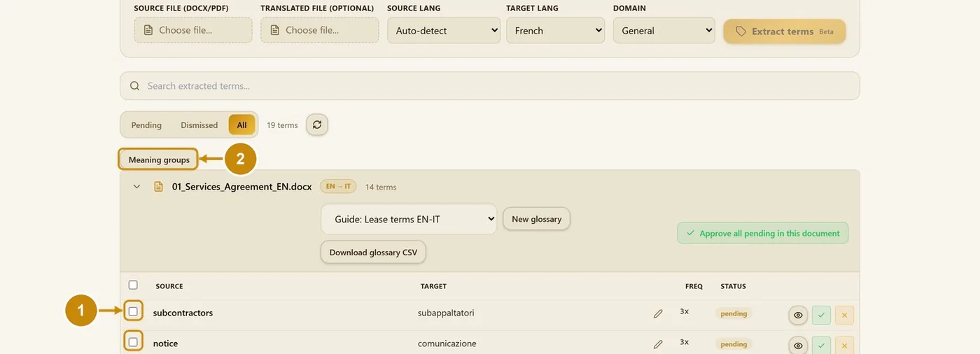
Task: Dismiss the notice term with X icon
Action: click(x=844, y=345)
